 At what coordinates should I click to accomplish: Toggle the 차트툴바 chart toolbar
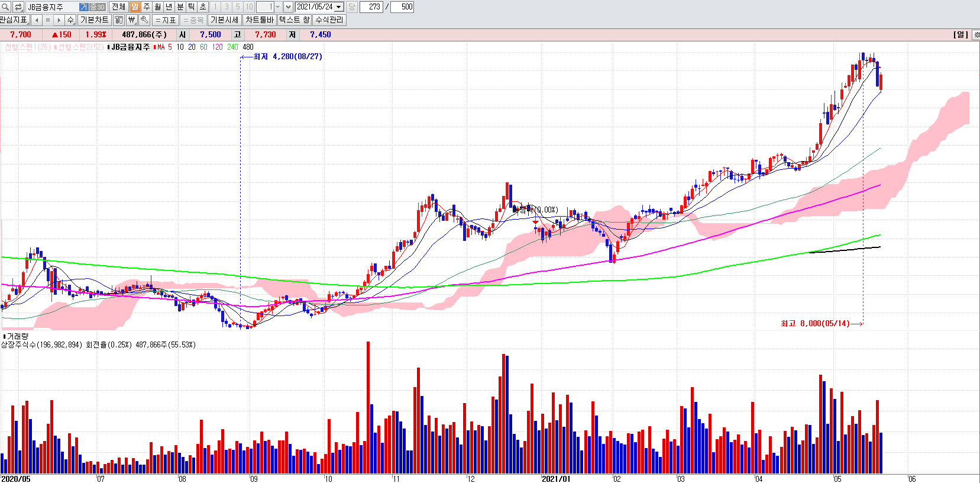260,20
